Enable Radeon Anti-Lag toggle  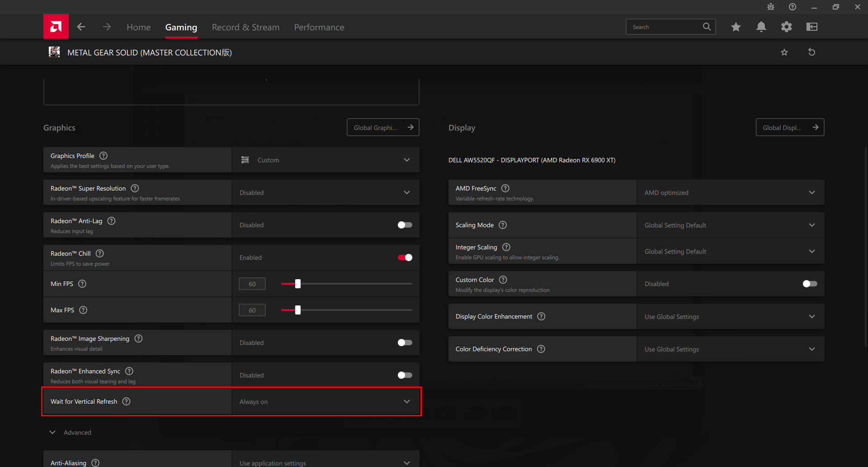tap(405, 225)
